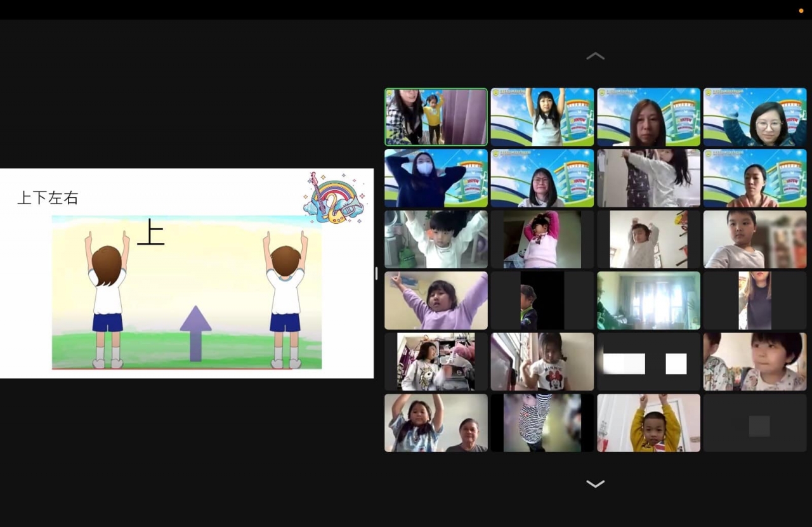812x527 pixels.
Task: Select the video of two children close-up
Action: click(755, 361)
